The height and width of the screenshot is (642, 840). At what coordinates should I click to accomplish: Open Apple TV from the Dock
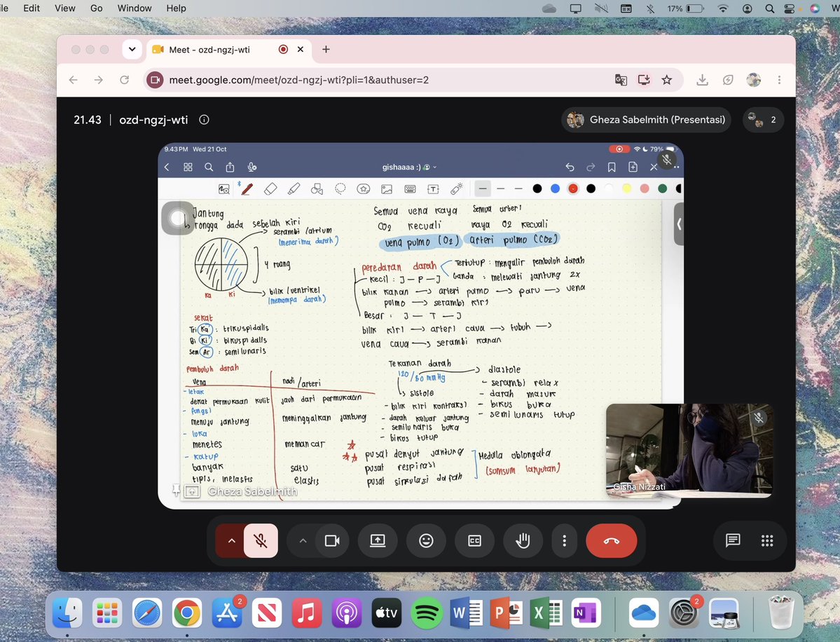[x=387, y=613]
